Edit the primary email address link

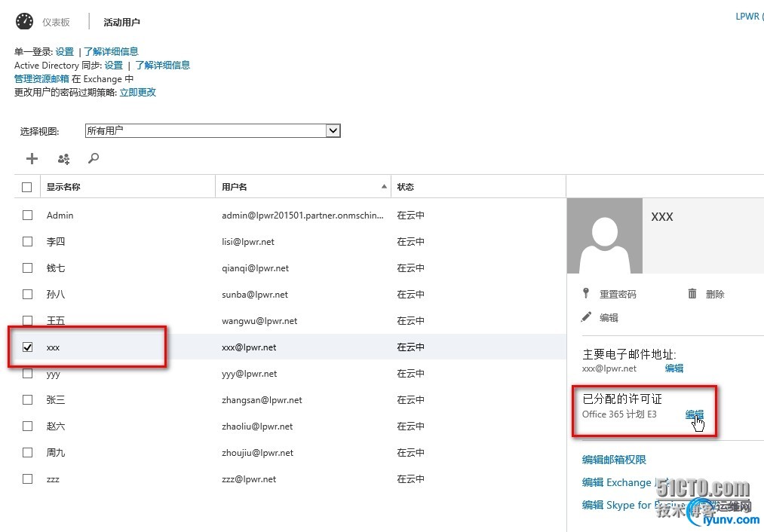coord(674,368)
